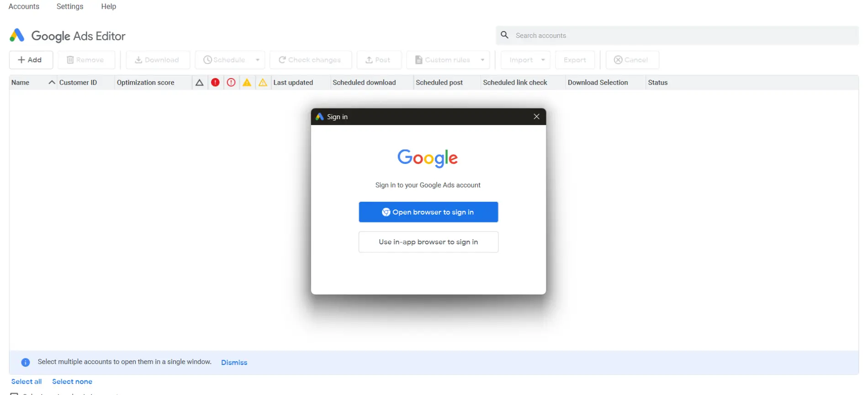
Task: Click the Custom rules button
Action: click(442, 60)
